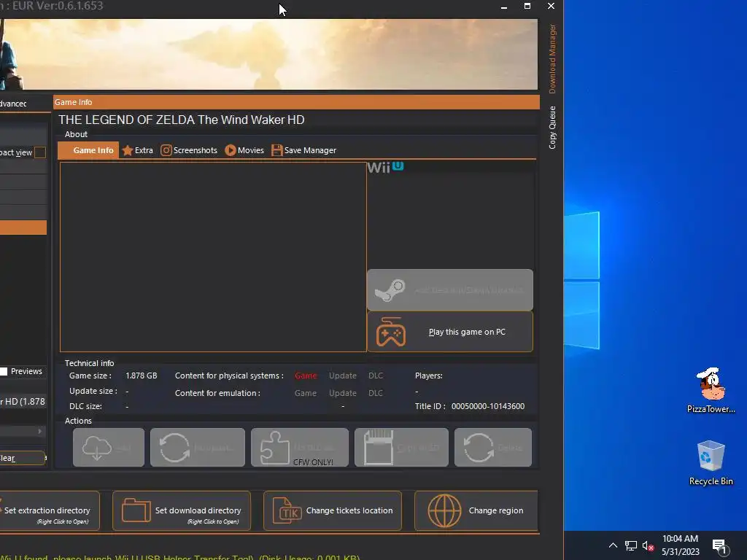This screenshot has width=747, height=560.
Task: Click the star icon beside Extra
Action: point(127,150)
